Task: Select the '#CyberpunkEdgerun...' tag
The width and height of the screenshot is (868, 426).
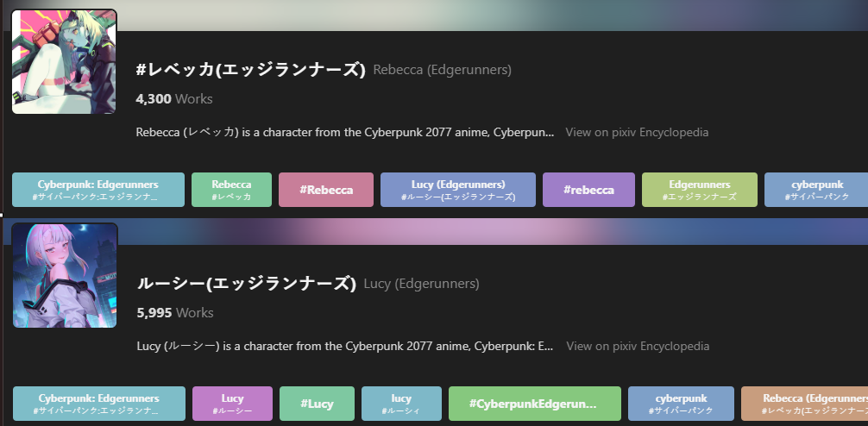Action: pos(535,404)
